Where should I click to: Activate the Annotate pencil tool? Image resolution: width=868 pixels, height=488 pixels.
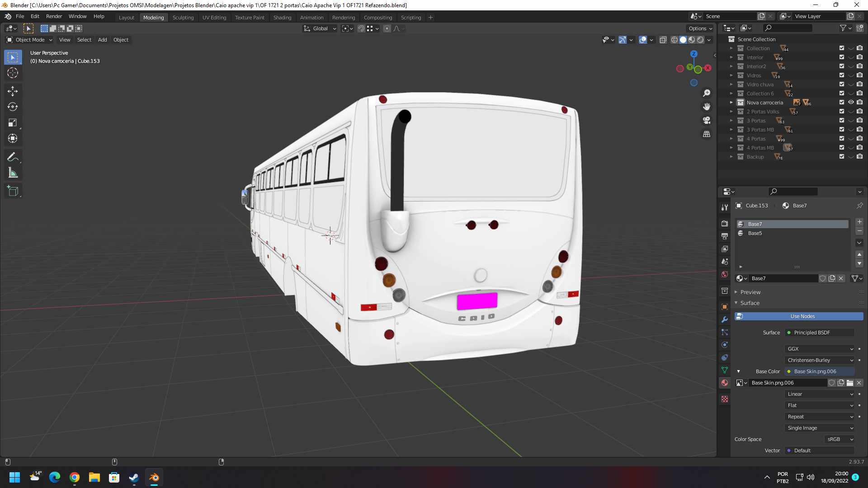point(13,157)
